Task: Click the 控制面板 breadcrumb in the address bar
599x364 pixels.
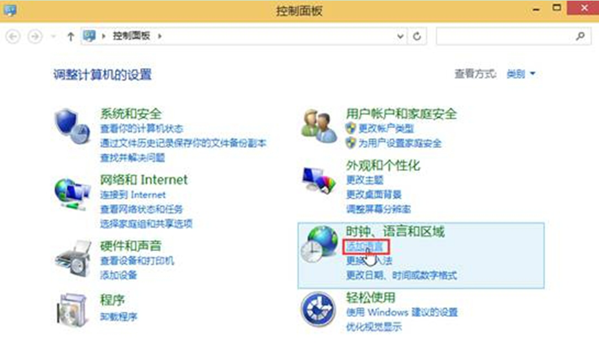Action: (131, 36)
